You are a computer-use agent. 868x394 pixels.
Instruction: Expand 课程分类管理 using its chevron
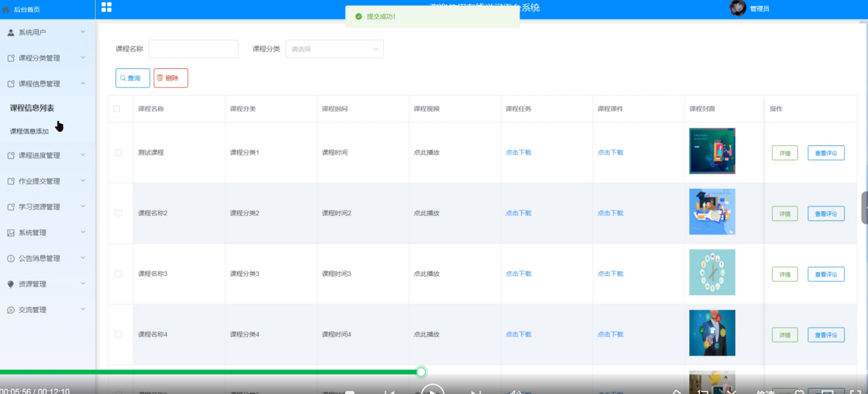(83, 58)
